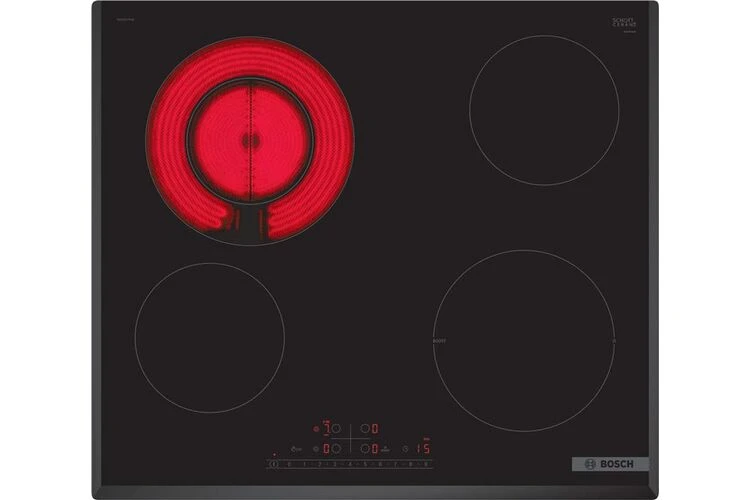The width and height of the screenshot is (750, 500).
Task: Tap the timer display showing 15
Action: (x=424, y=448)
